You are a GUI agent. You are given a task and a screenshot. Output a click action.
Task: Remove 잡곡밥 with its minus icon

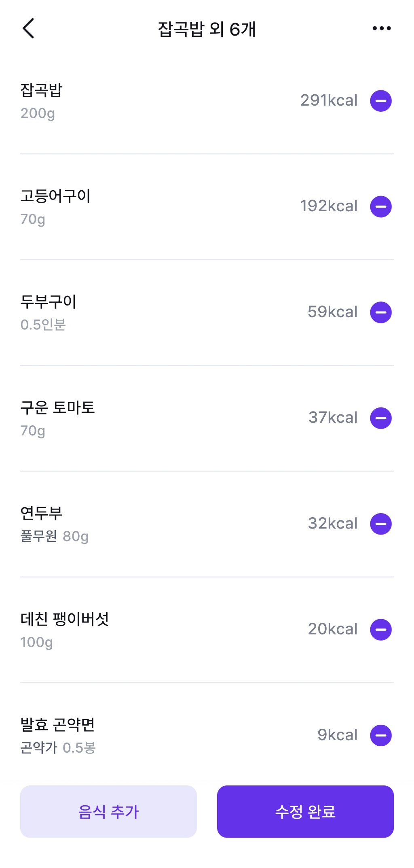pos(381,101)
